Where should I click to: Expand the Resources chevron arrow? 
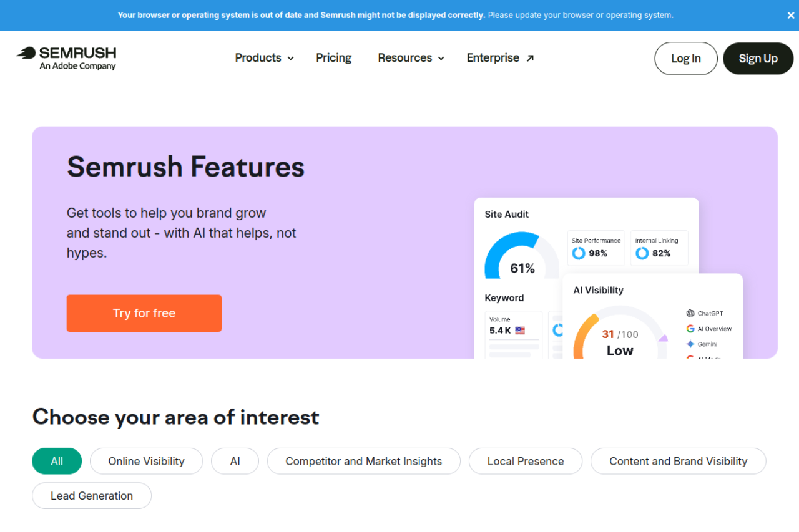441,59
